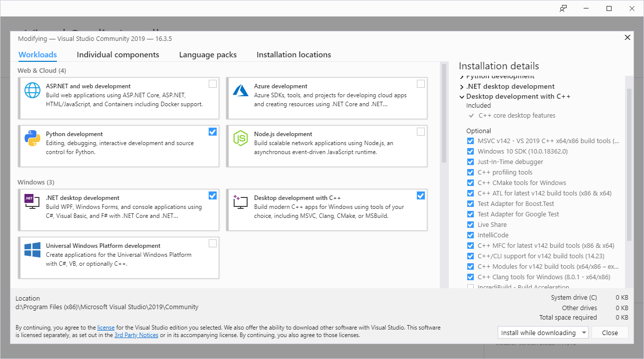Viewport: 644px width, 359px height.
Task: Click the Total space required label
Action: point(568,317)
